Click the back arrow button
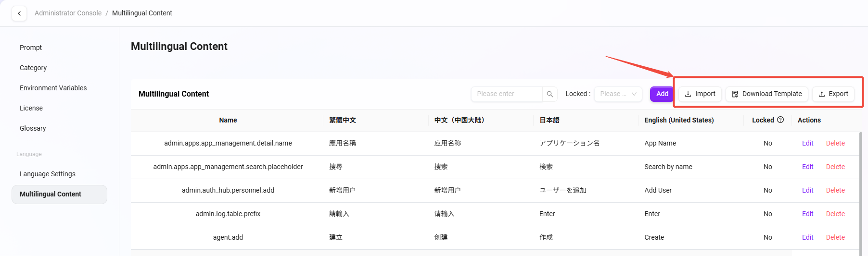Screen dimensions: 868x256 (19, 13)
